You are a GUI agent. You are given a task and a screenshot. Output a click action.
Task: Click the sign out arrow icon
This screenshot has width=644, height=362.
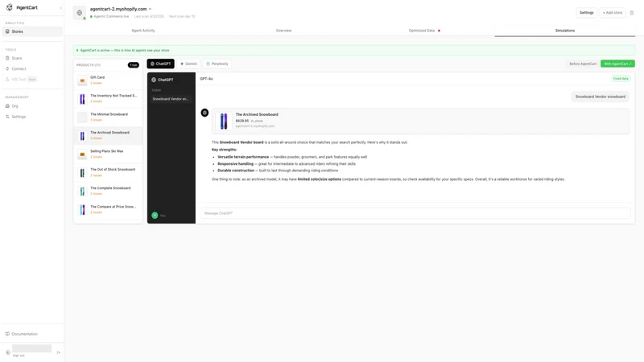click(x=59, y=352)
